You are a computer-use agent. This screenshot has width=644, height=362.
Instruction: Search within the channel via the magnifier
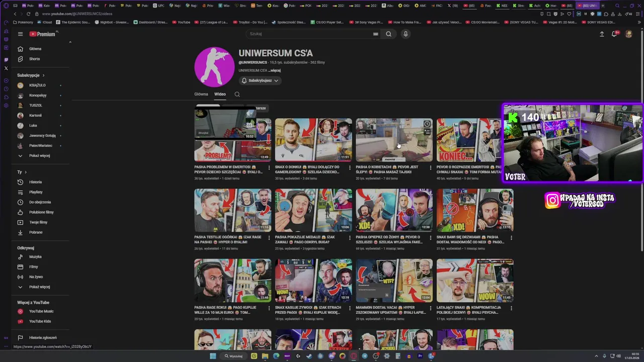(x=237, y=94)
